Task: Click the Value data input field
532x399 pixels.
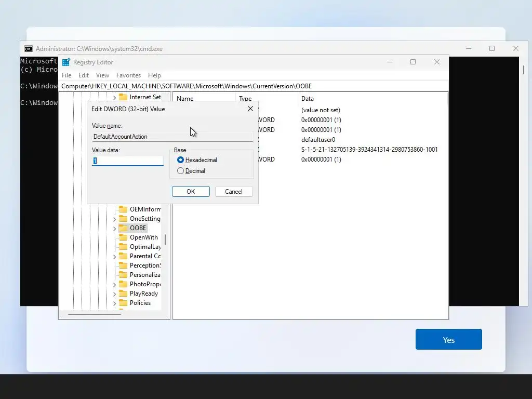Action: point(128,161)
